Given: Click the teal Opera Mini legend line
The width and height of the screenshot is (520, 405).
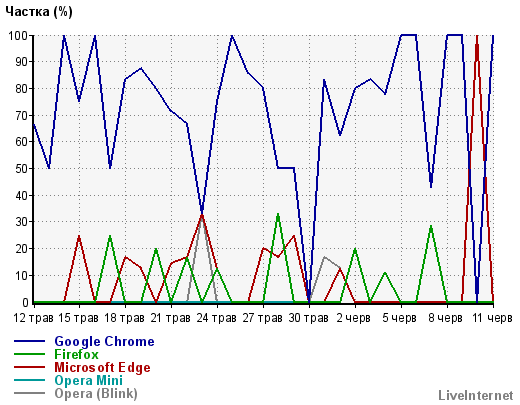Looking at the screenshot, I should 29,380.
